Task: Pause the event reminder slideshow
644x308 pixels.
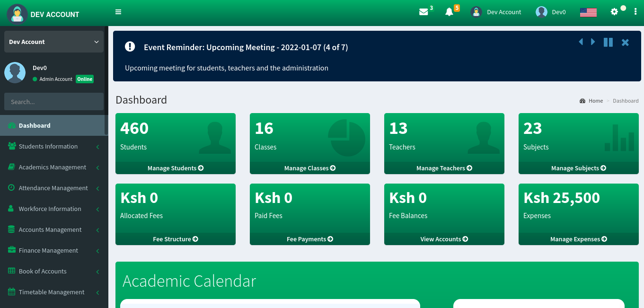Action: pos(608,42)
